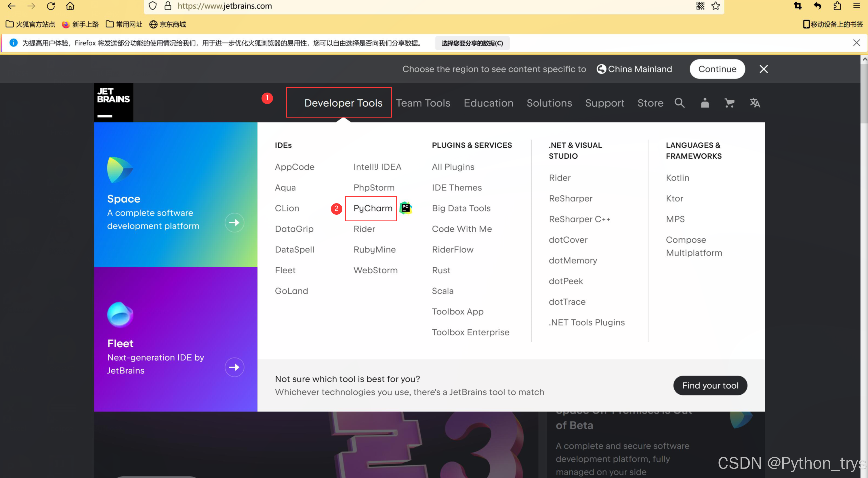Viewport: 868px width, 478px height.
Task: Click the Find your tool button
Action: 710,385
